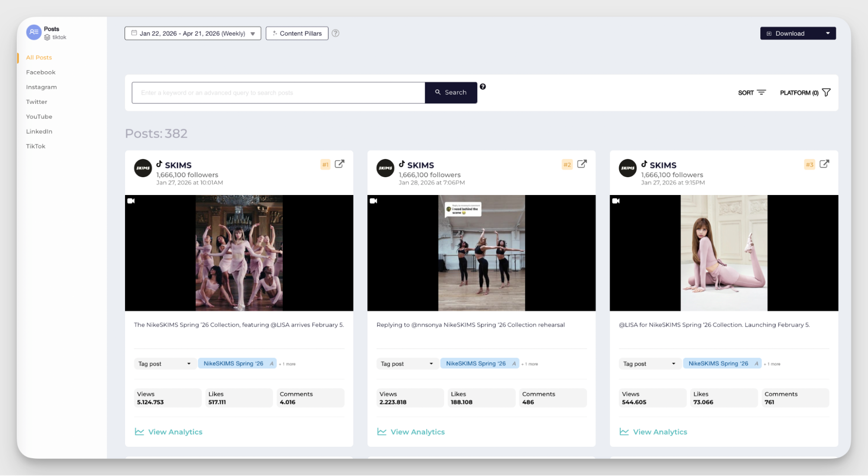The image size is (868, 476).
Task: Click the NikeSKIMS Spring '26 tag on post #2
Action: [x=480, y=364]
